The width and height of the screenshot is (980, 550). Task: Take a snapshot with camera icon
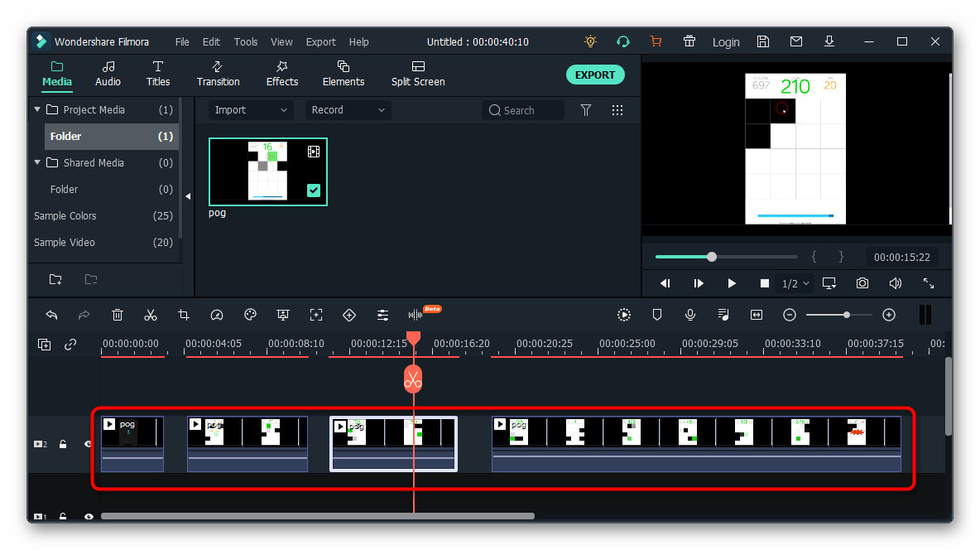pos(862,283)
